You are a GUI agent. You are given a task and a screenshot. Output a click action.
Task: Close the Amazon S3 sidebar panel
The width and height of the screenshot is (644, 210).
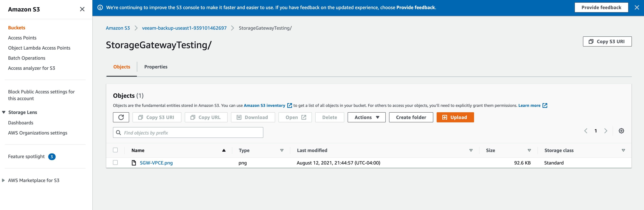coord(82,9)
